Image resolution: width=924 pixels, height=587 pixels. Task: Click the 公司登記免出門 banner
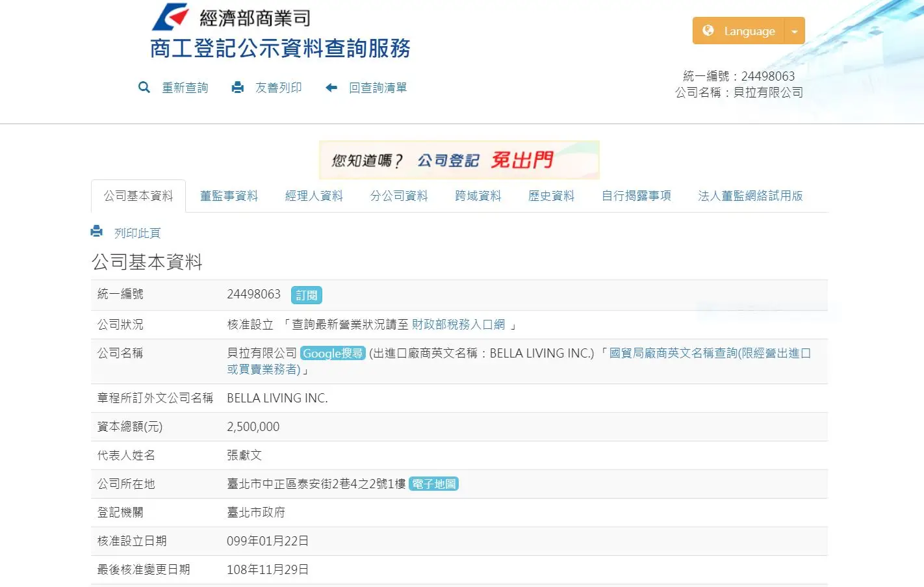click(x=459, y=160)
